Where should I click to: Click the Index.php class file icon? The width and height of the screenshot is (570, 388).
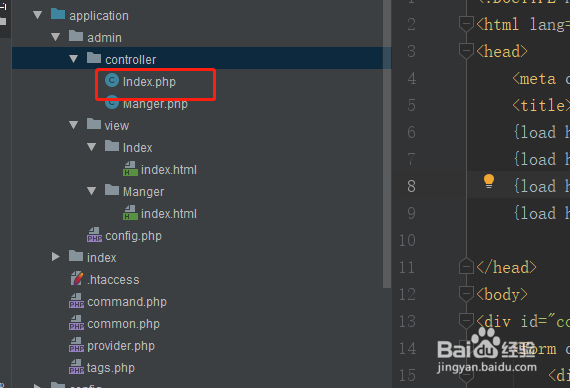pos(112,80)
